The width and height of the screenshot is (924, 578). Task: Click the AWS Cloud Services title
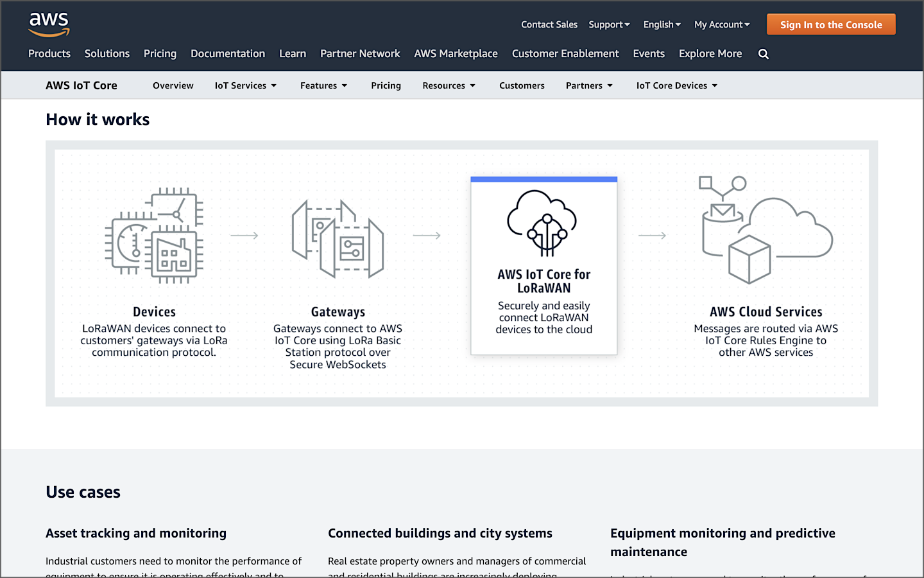(766, 312)
